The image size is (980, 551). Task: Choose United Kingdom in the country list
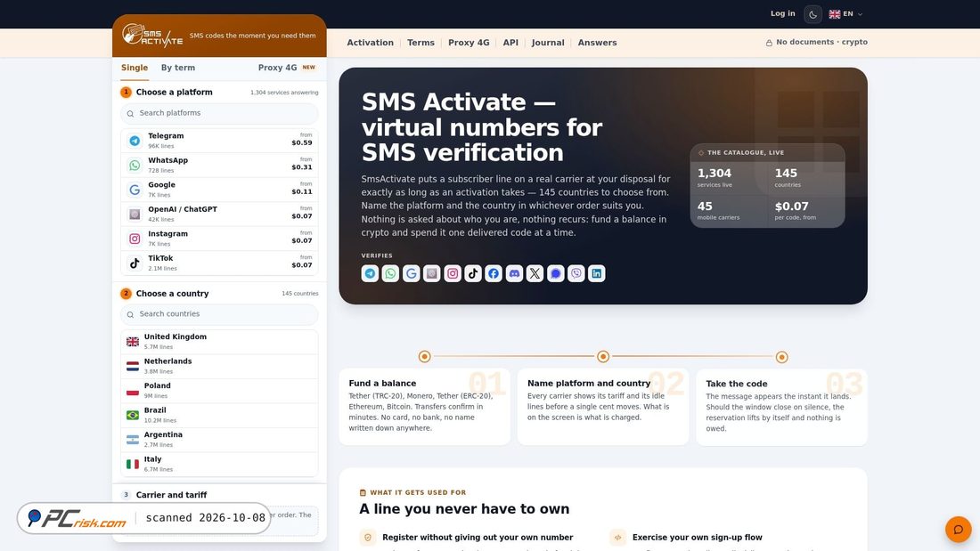tap(219, 341)
